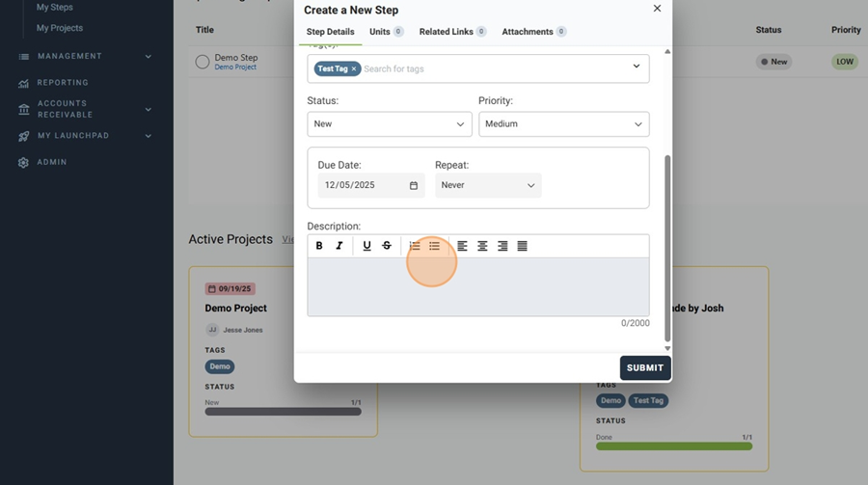Click the Management list icon in sidebar
This screenshot has width=868, height=485.
(x=24, y=57)
